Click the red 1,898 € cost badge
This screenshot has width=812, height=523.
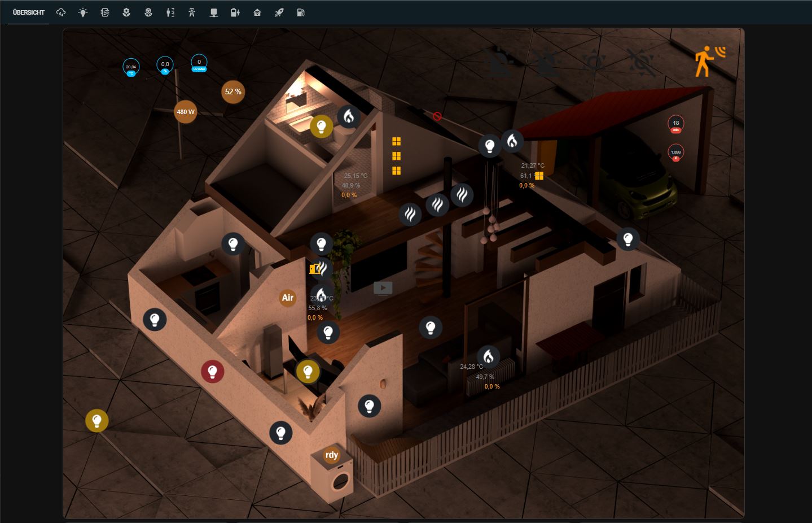(675, 151)
